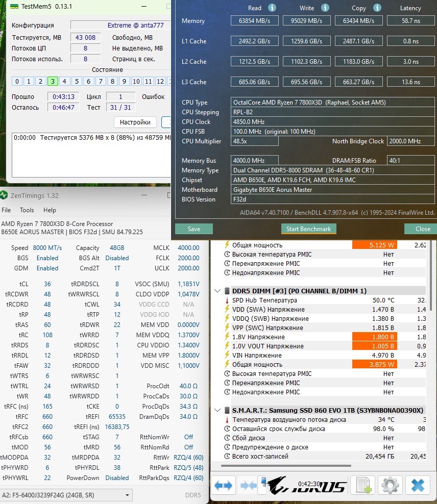Viewport: 437px width, 504px height.
Task: Click the clock icon beside Сбой диска
Action: (x=227, y=438)
